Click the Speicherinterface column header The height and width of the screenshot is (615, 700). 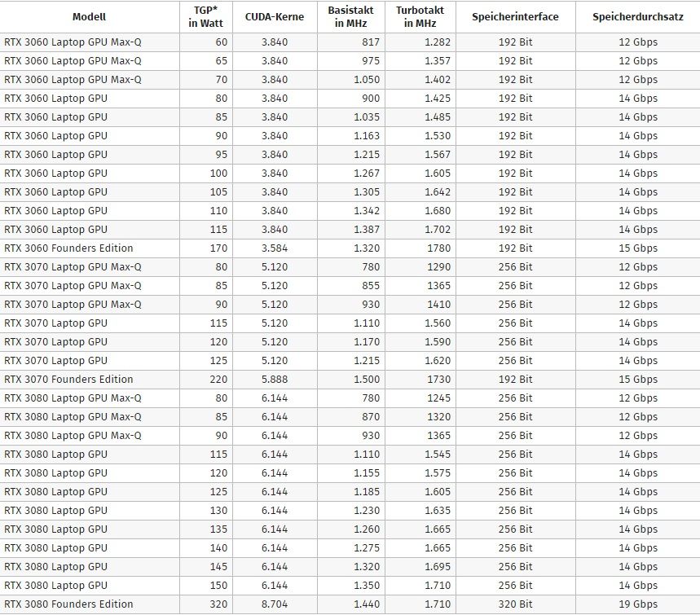coord(515,17)
